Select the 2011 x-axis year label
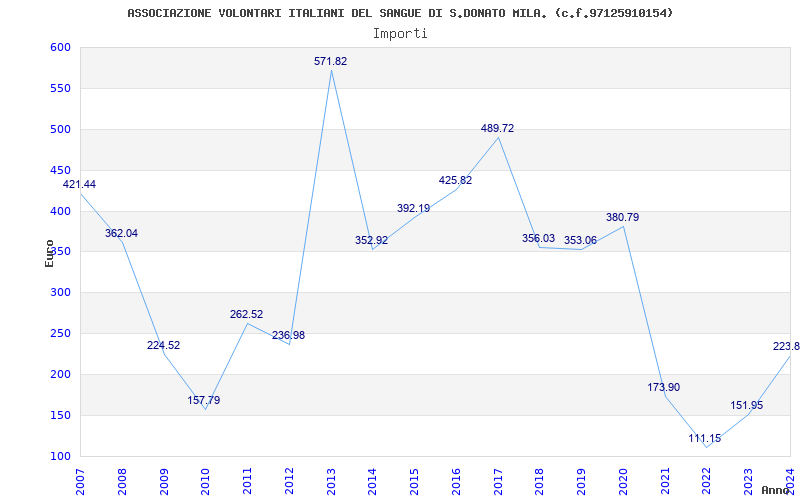This screenshot has height=500, width=800. (247, 482)
